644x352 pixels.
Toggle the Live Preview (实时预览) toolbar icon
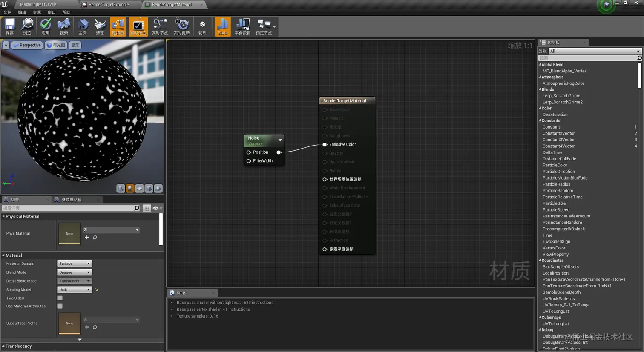coord(138,26)
